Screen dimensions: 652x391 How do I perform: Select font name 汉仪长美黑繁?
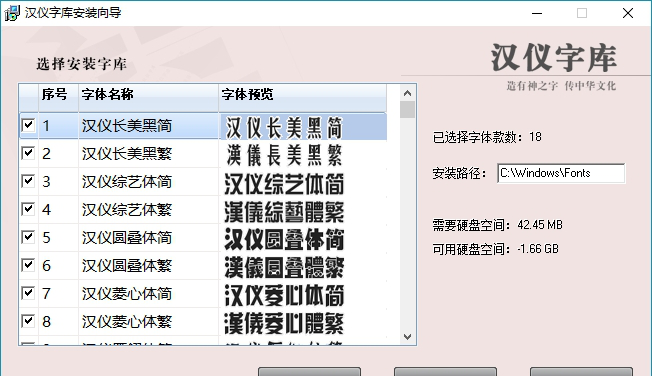(x=127, y=153)
